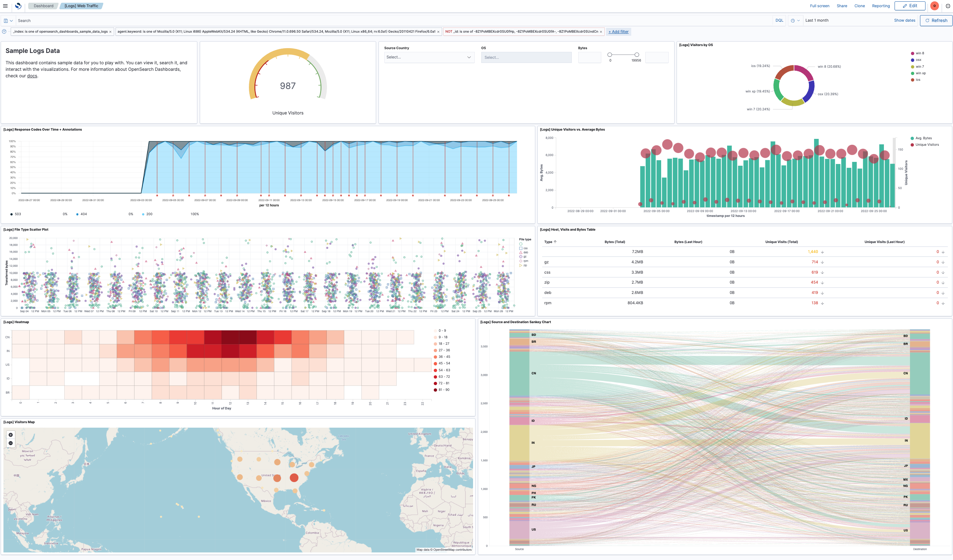Screen dimensions: 953x560
Task: Remove the _index filter pill
Action: 110,32
